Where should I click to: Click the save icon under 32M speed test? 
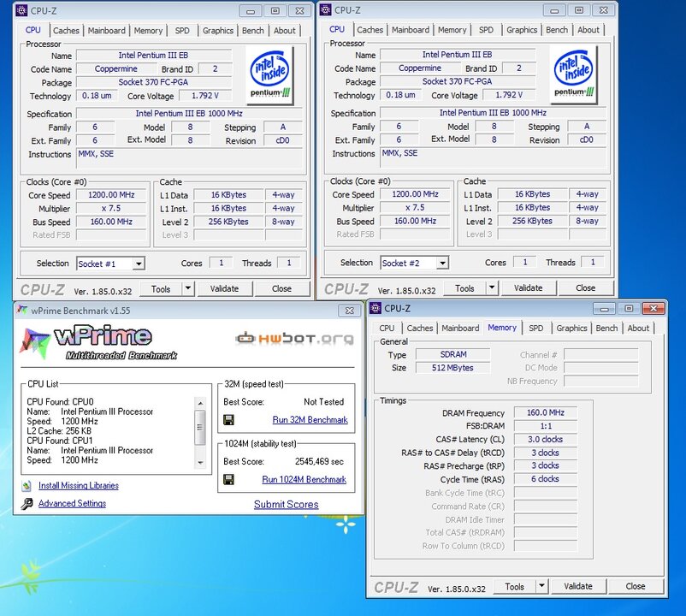tap(228, 420)
